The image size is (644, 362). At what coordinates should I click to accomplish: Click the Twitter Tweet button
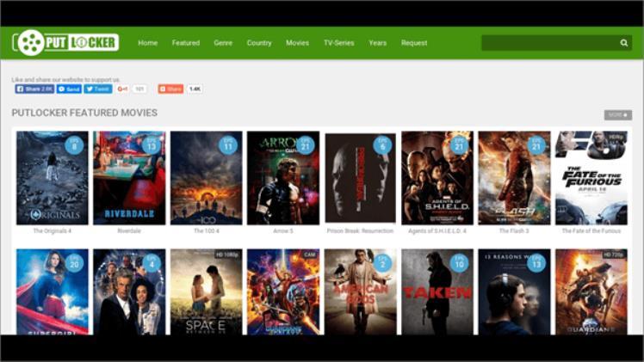click(98, 89)
